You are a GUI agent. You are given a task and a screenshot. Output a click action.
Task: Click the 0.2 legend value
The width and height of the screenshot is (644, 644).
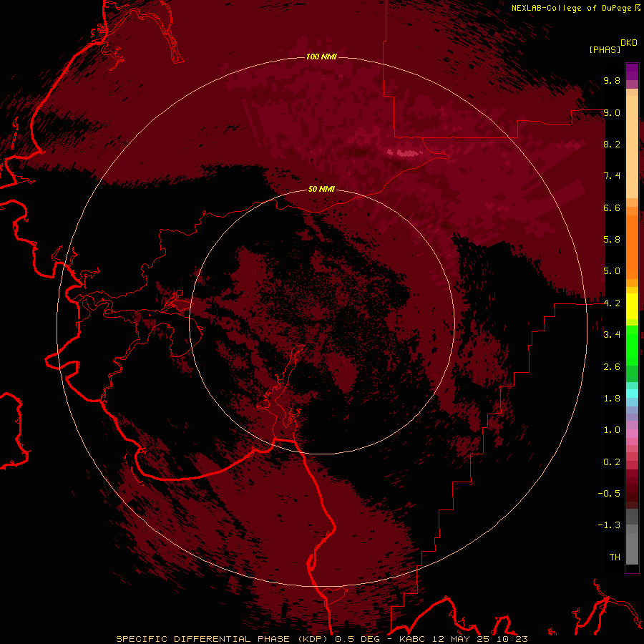click(612, 462)
